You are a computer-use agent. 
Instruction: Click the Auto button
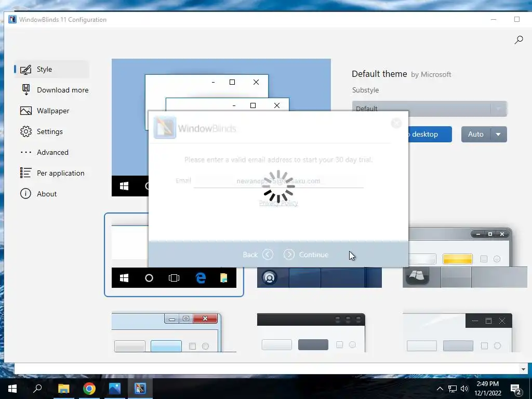click(x=476, y=135)
